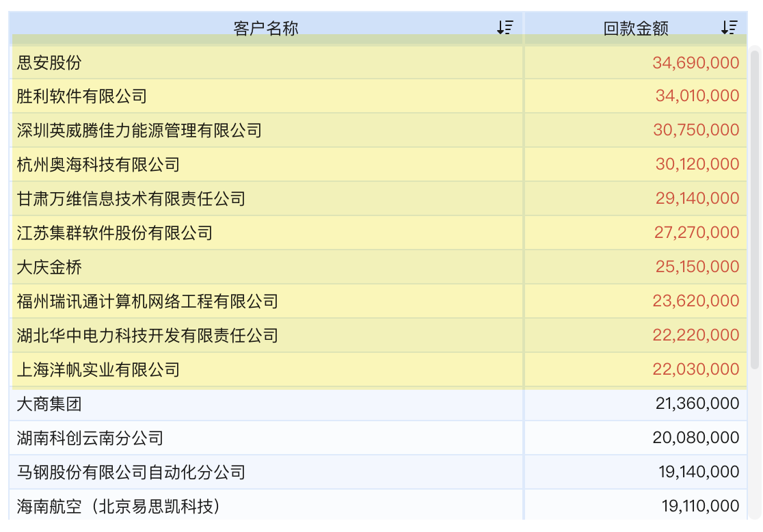Viewport: 763px width, 532px height.
Task: Click the amount 23,620,000
Action: [x=696, y=300]
